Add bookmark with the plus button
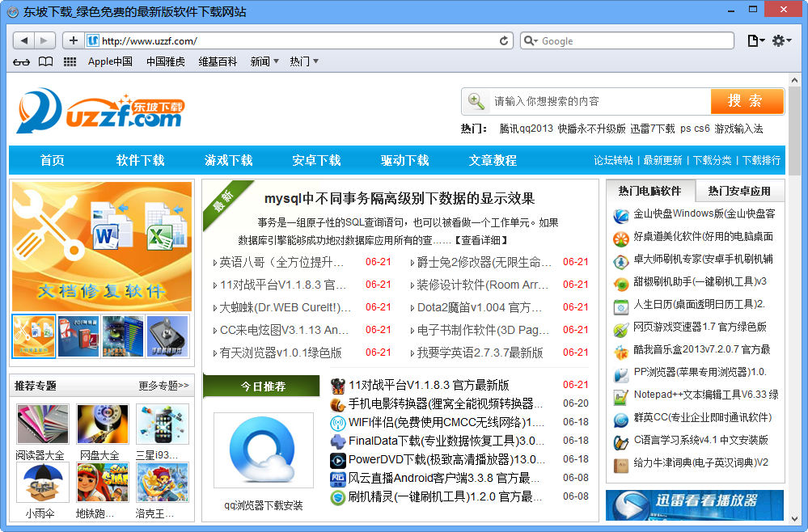808x532 pixels. tap(73, 40)
